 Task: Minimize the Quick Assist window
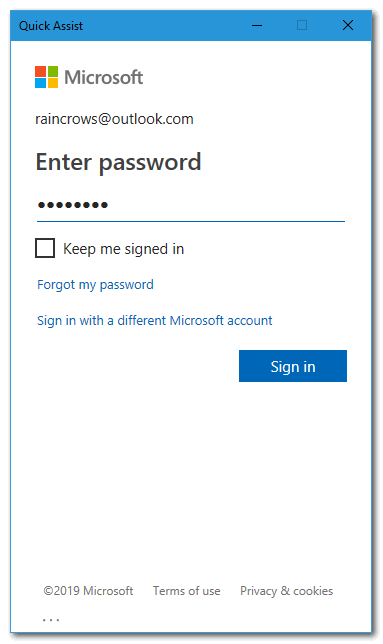(257, 25)
